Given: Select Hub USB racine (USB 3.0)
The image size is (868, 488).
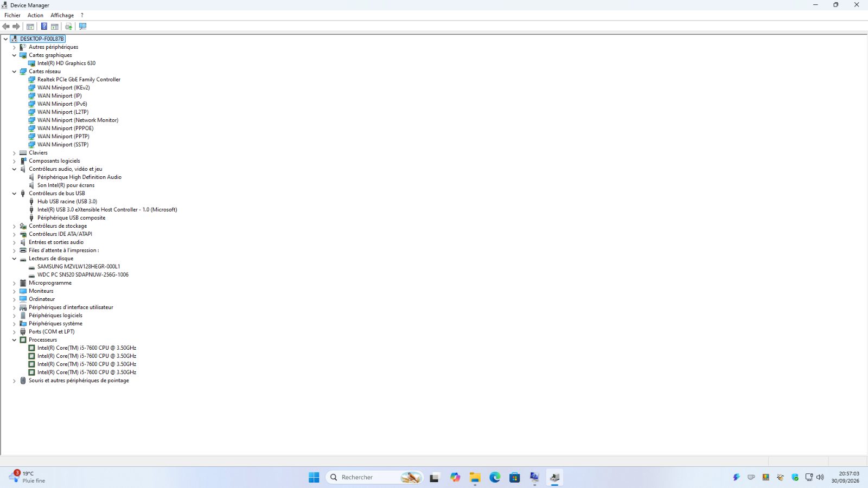Looking at the screenshot, I should point(67,202).
